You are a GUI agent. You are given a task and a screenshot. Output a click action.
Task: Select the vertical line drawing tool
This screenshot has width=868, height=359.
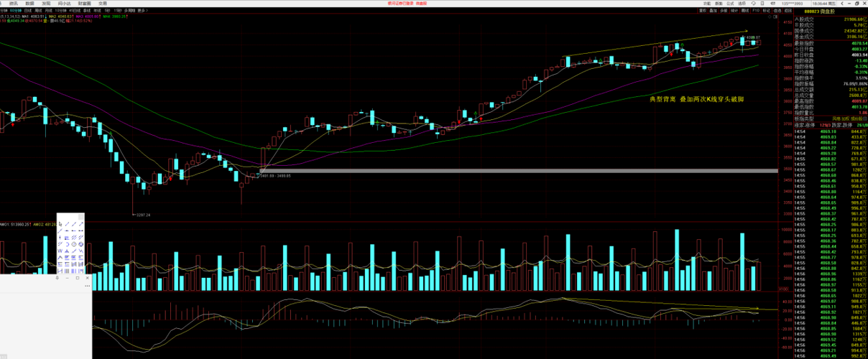(x=60, y=238)
